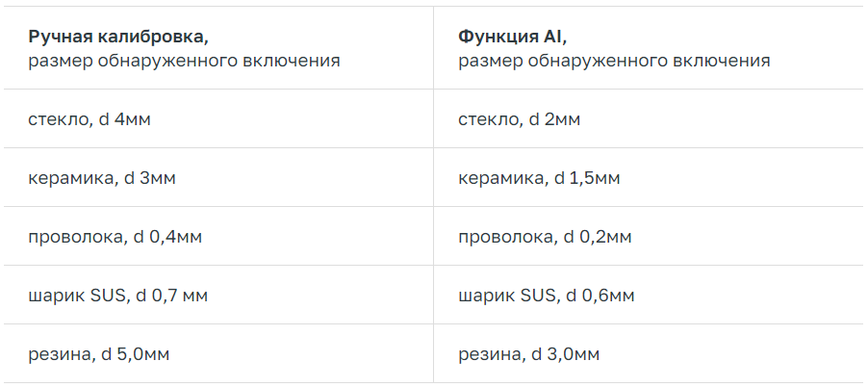Click the bold "Функция AI" header text
The image size is (868, 387).
click(x=512, y=37)
